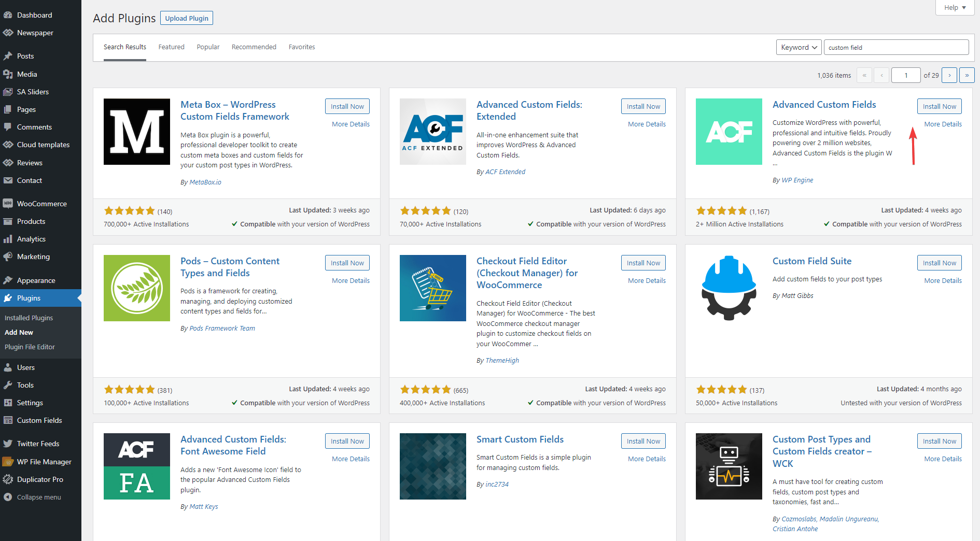The image size is (980, 541).
Task: Click the Checkout Field Editor cart thumbnail
Action: [x=433, y=288]
